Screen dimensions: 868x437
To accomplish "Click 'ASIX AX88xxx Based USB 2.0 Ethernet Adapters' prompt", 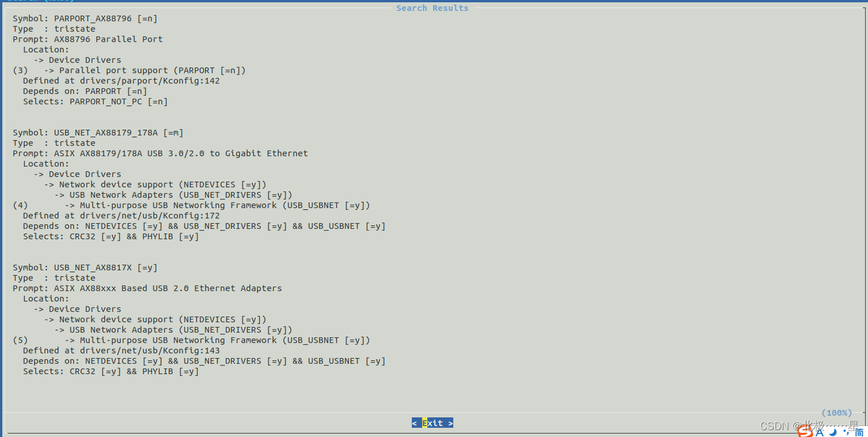I will pyautogui.click(x=168, y=288).
